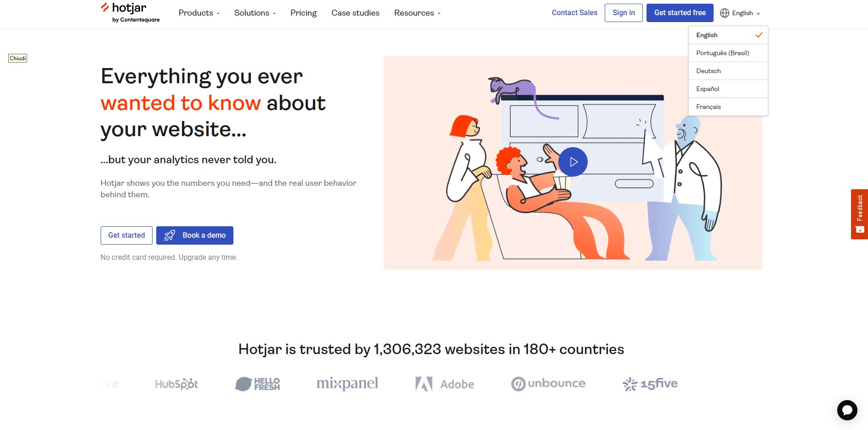868x430 pixels.
Task: Open the orange Feedback side tab
Action: pyautogui.click(x=859, y=214)
